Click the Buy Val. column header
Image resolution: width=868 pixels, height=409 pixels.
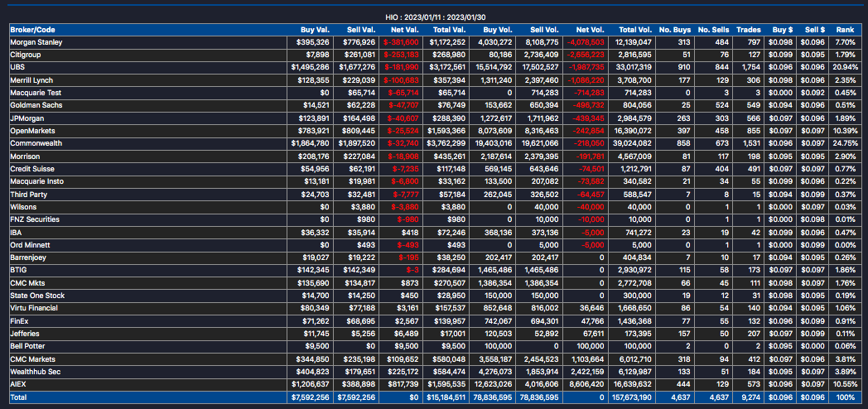(316, 29)
